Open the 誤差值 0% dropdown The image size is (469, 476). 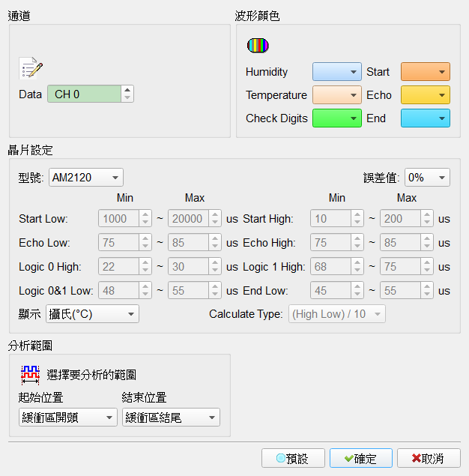pyautogui.click(x=427, y=178)
